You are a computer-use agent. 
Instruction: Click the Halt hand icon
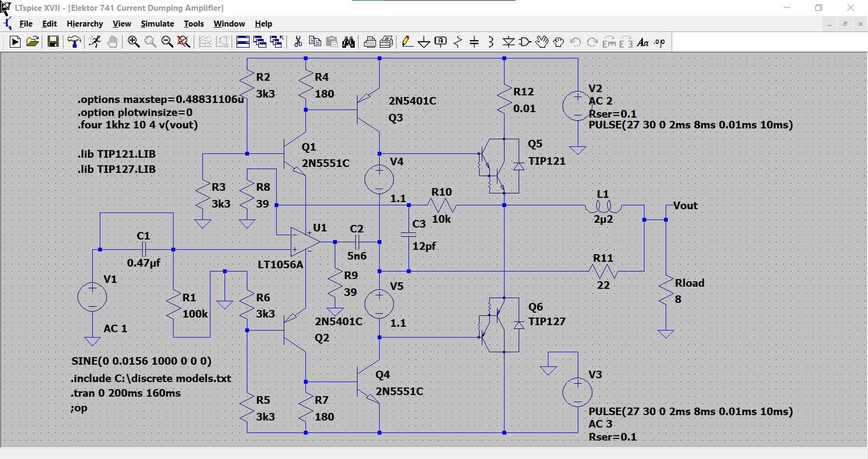[112, 42]
